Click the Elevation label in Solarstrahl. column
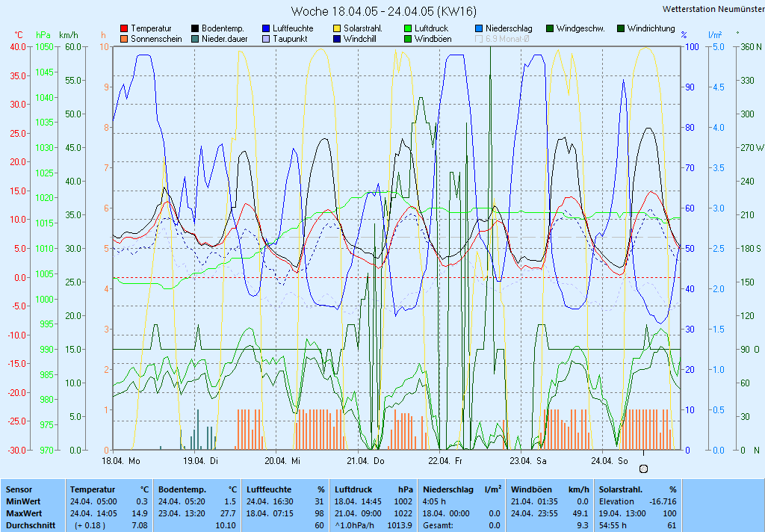 pos(616,501)
